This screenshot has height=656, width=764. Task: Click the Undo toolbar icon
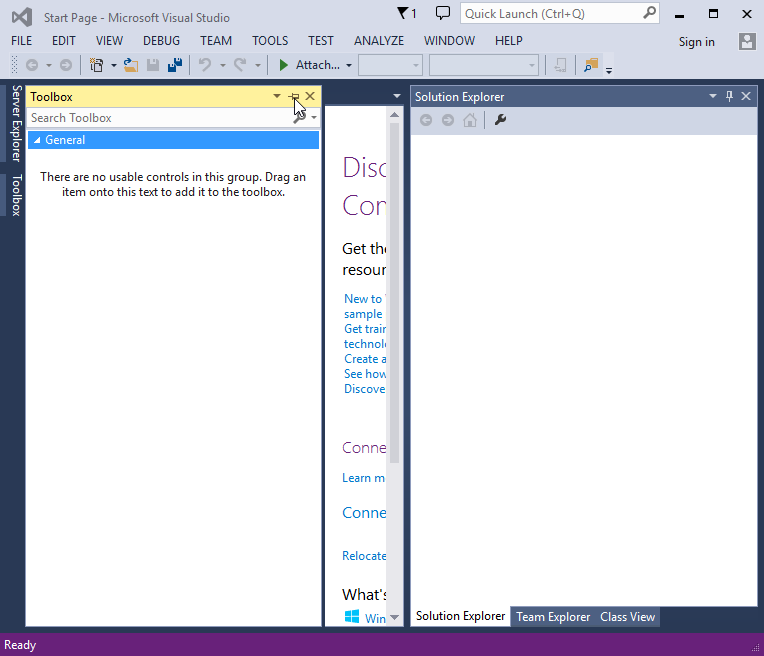(205, 65)
